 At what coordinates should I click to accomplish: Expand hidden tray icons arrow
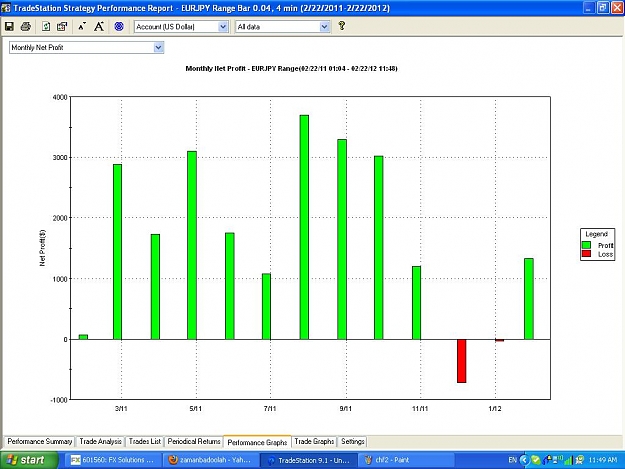[x=524, y=460]
